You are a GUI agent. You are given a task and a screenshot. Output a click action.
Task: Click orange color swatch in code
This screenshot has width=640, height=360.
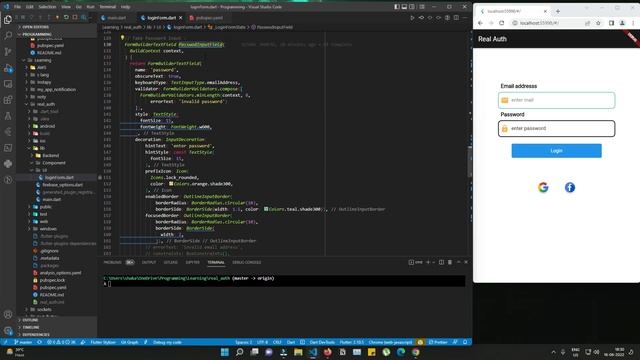tap(171, 184)
